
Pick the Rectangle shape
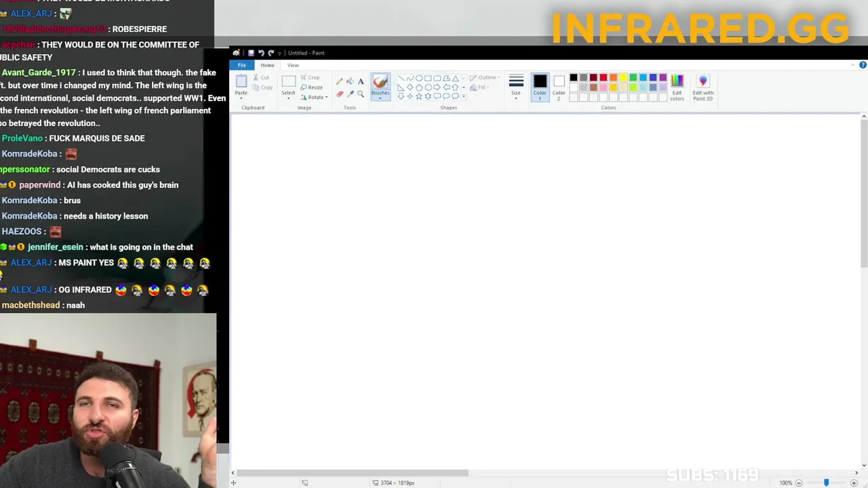[428, 78]
